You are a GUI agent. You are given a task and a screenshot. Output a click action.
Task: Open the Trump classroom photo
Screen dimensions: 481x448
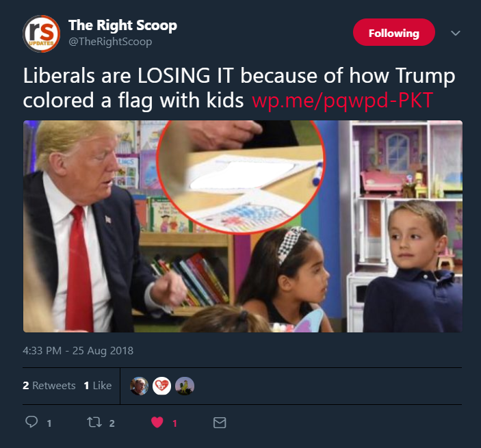[243, 226]
